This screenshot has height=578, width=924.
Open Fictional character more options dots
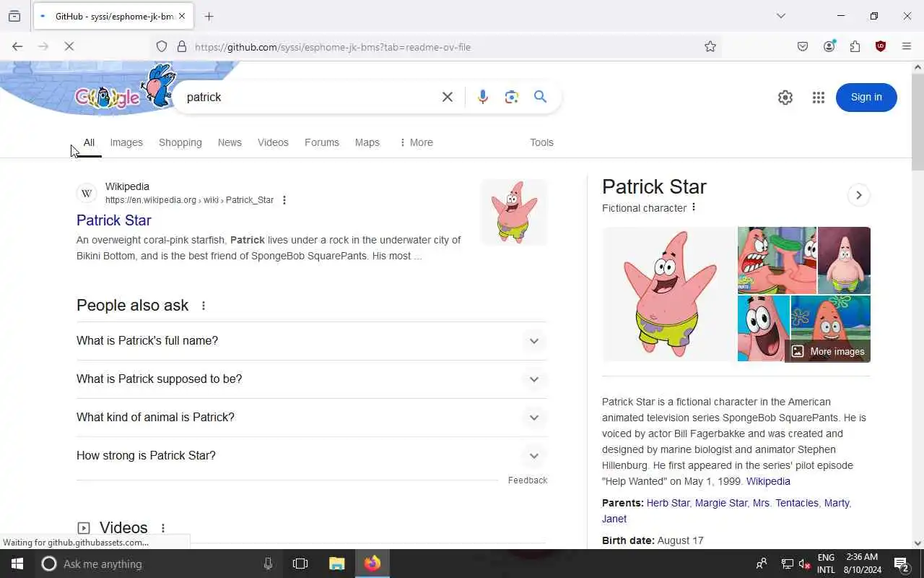694,207
